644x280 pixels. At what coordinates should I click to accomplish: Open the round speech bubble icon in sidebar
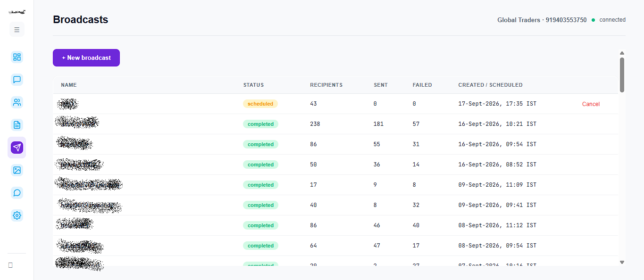pyautogui.click(x=17, y=193)
